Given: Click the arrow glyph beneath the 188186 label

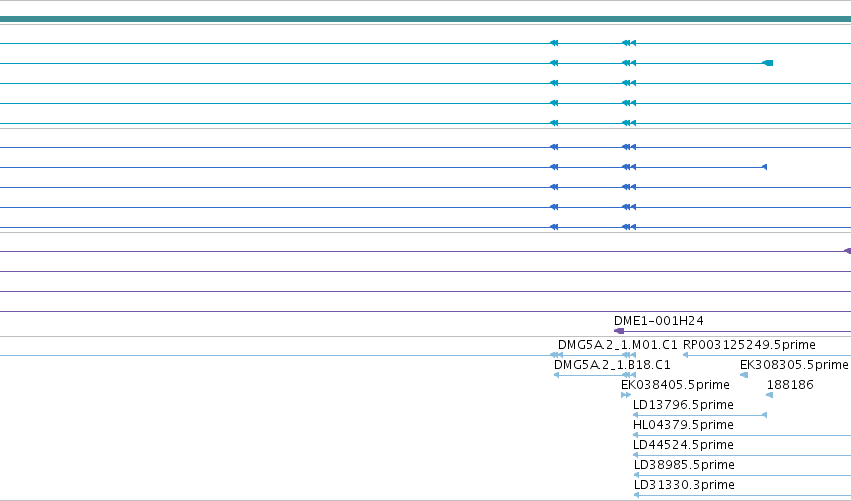Looking at the screenshot, I should click(770, 395).
